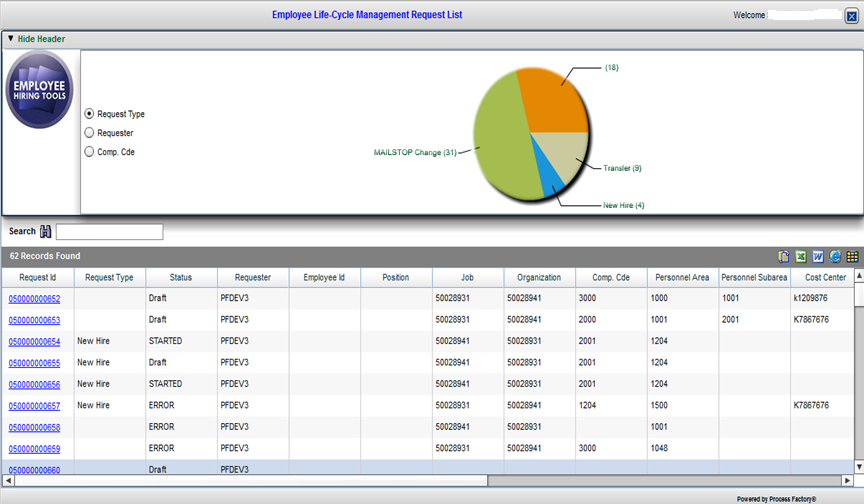
Task: Open list in Internet Explorer icon
Action: pos(834,257)
